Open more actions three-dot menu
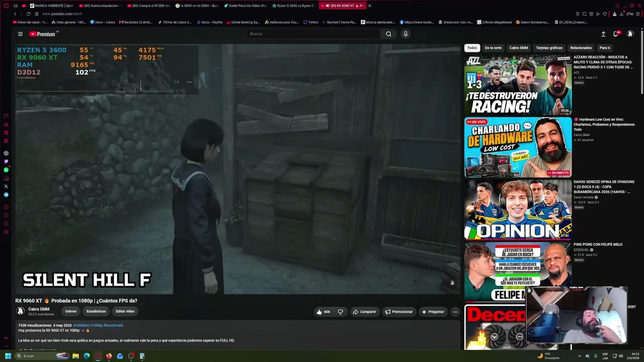 coord(455,312)
